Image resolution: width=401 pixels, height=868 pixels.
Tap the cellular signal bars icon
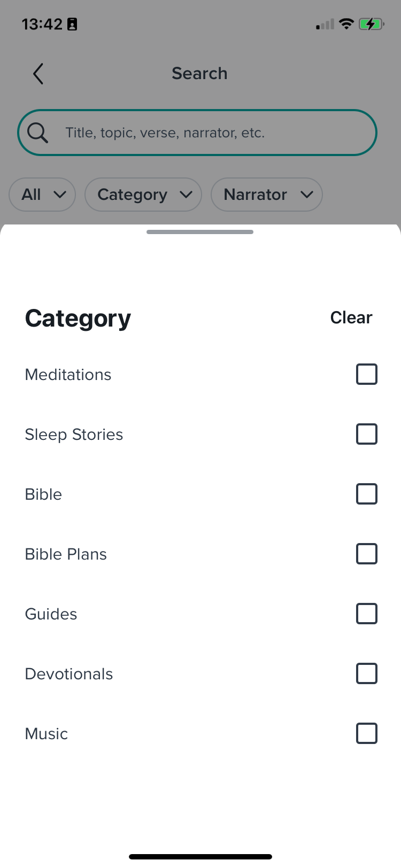coord(325,25)
